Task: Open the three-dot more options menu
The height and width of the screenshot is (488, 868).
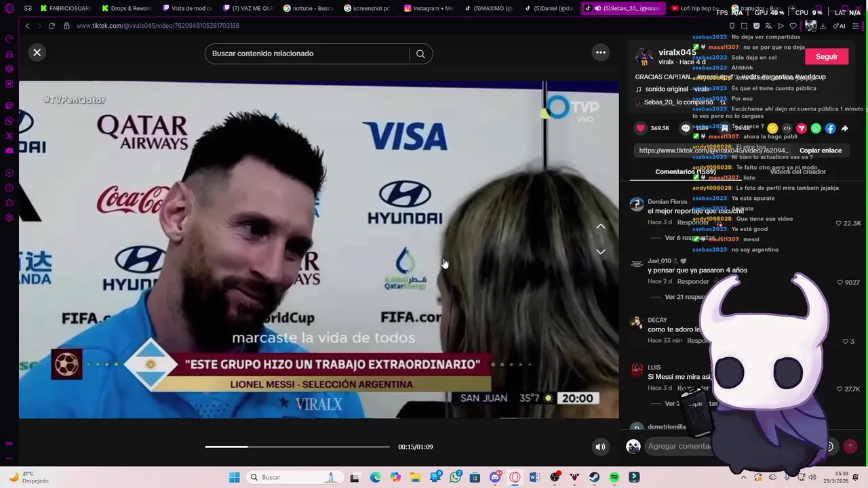Action: 601,52
